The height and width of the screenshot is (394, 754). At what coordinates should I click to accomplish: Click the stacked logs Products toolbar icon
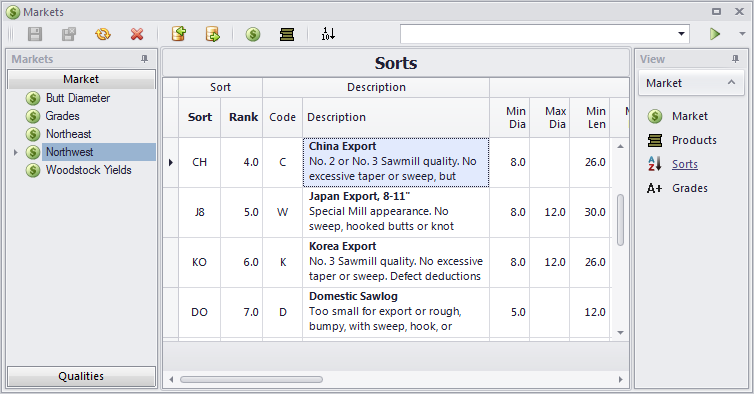tap(287, 34)
